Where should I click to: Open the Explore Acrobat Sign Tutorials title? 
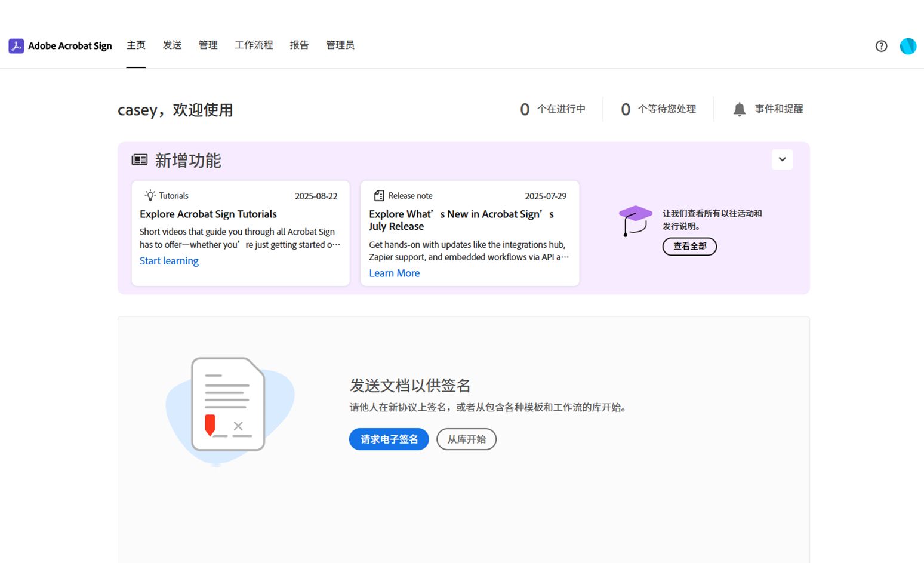pos(208,214)
